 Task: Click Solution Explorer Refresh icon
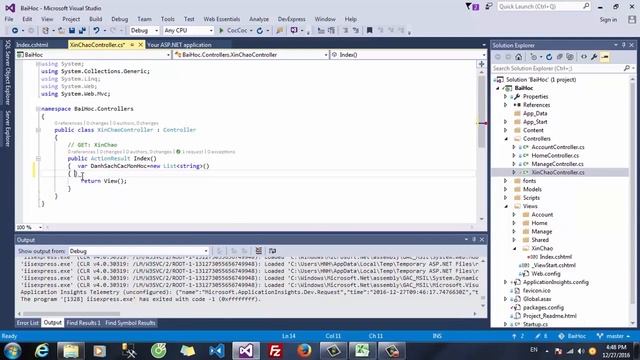549,57
